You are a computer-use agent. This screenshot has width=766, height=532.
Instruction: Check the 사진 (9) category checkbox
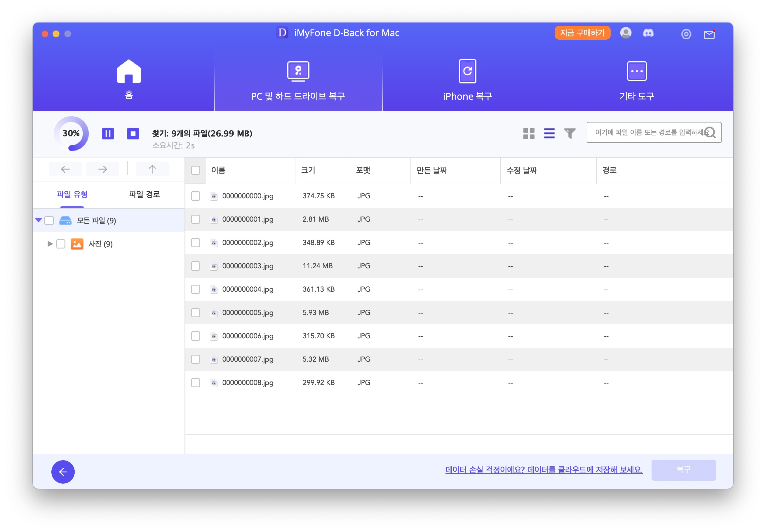pos(61,244)
